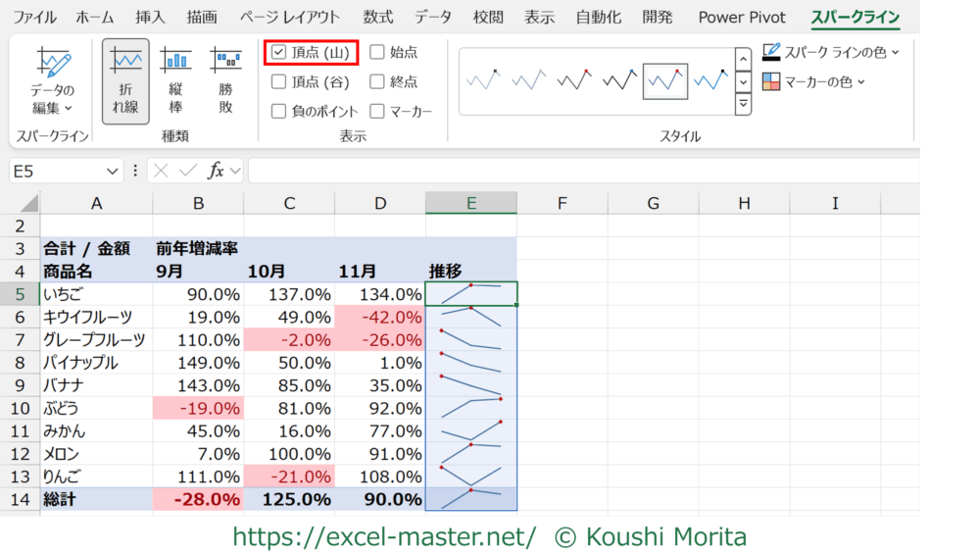Enable the 負のポイント checkbox
The height and width of the screenshot is (552, 980).
click(279, 112)
